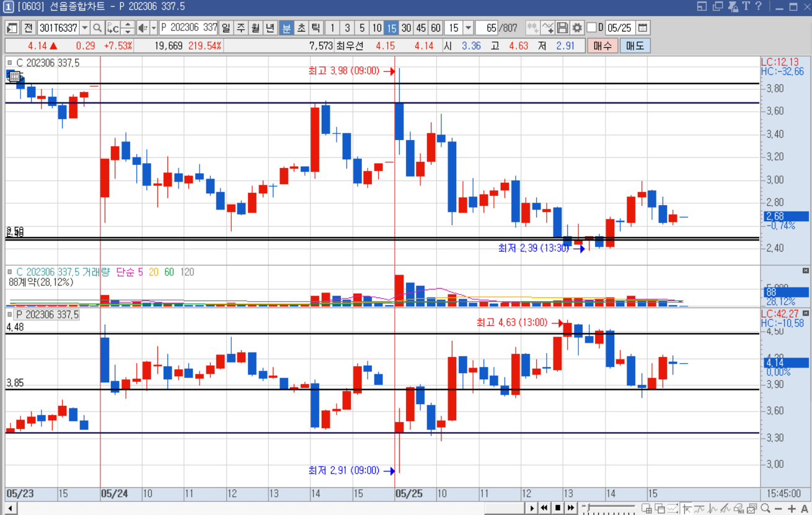Click the floppy disk save icon

[562, 28]
